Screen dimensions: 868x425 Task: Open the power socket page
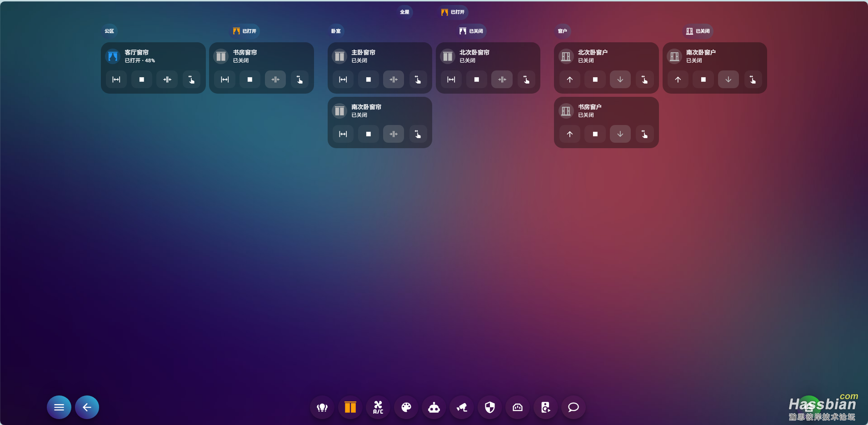518,407
